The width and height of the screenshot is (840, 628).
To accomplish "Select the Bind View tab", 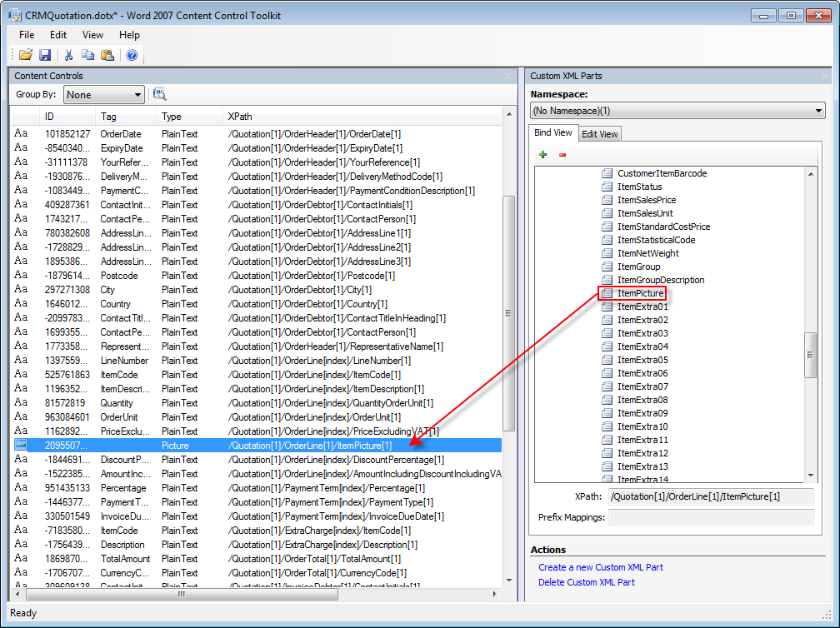I will click(x=552, y=132).
